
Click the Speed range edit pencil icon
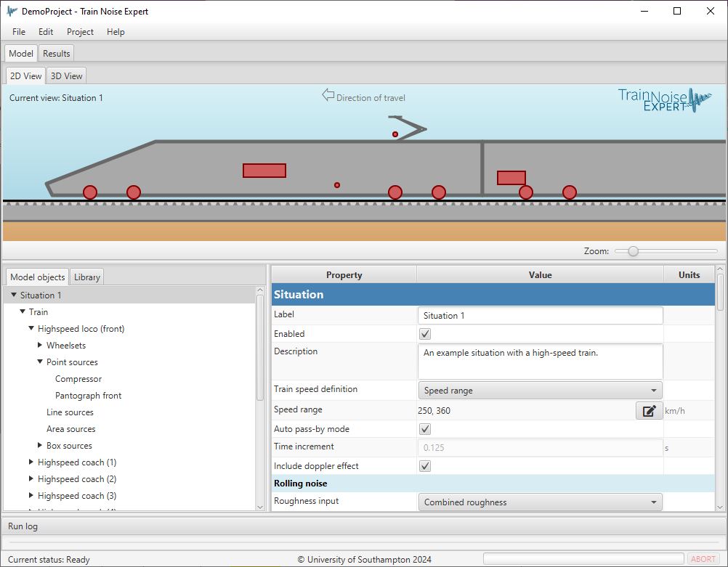point(649,411)
